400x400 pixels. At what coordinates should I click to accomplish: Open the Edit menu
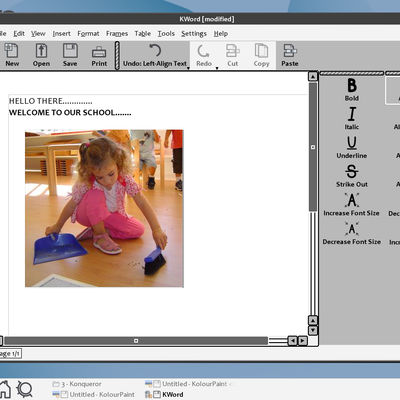coord(19,34)
